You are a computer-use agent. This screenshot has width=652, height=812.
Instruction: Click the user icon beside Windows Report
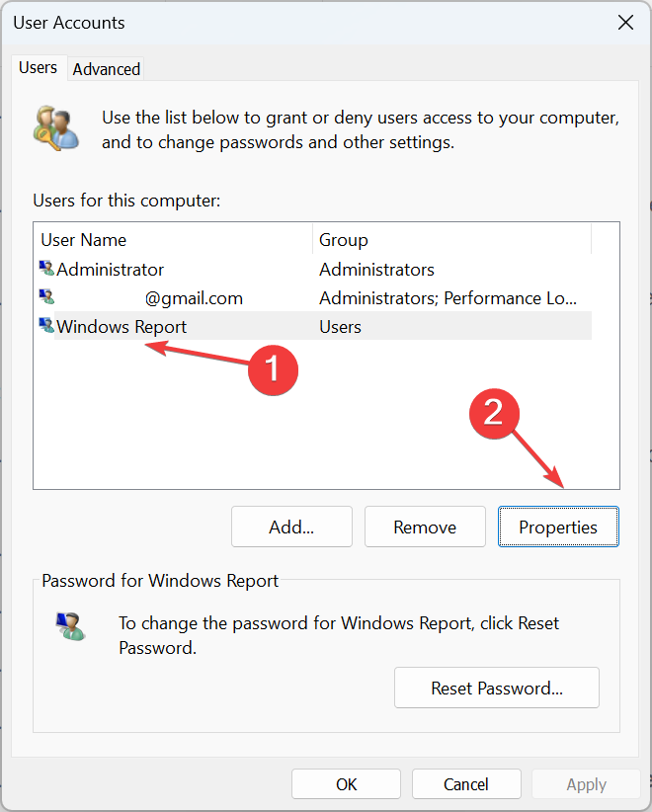point(45,326)
